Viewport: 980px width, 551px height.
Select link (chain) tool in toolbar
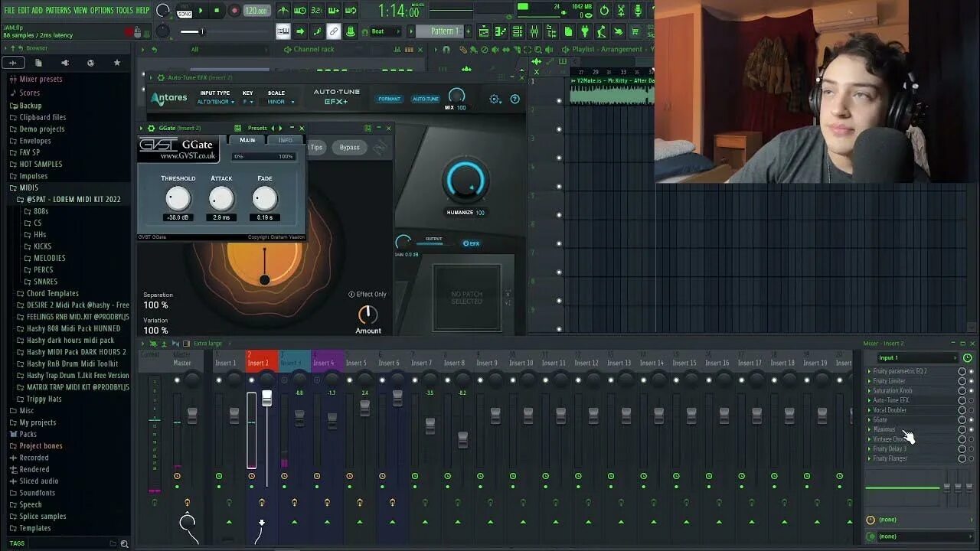coord(334,31)
